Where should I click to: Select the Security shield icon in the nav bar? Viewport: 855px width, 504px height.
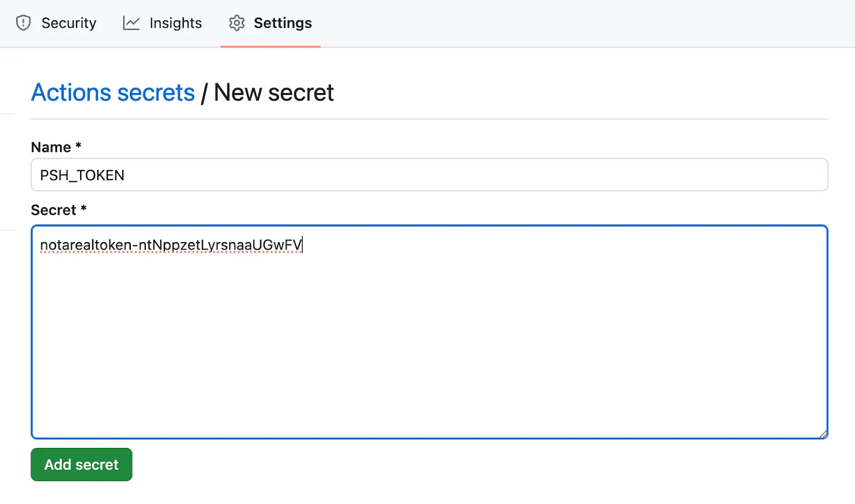[23, 23]
